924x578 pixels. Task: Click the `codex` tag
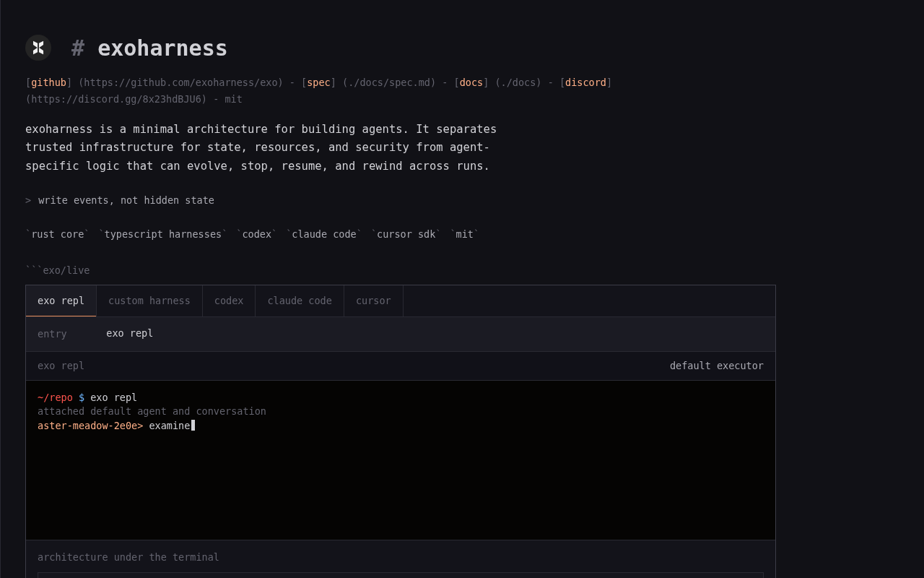tap(256, 234)
